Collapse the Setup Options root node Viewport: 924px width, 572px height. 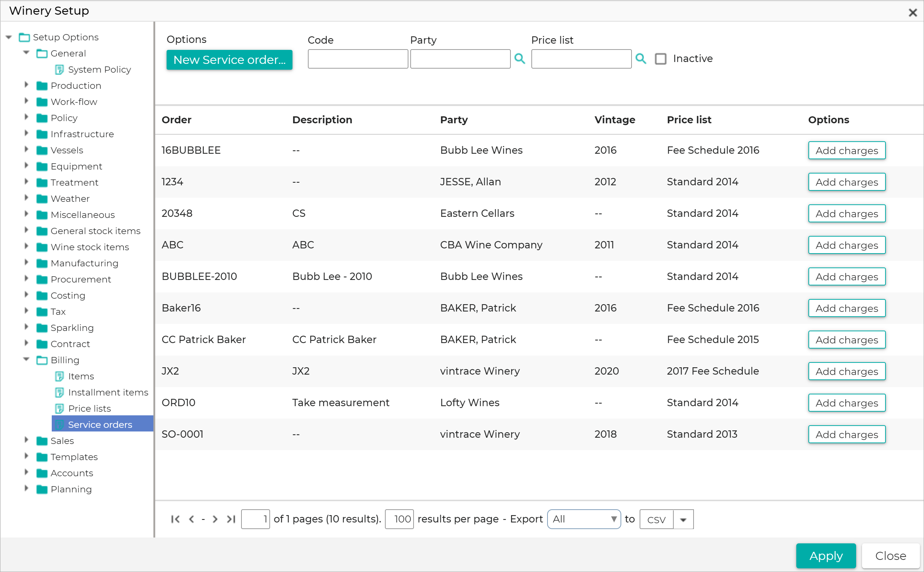9,37
